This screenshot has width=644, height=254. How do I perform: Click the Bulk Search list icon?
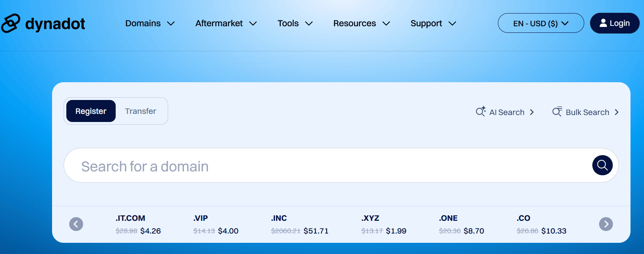pos(557,112)
